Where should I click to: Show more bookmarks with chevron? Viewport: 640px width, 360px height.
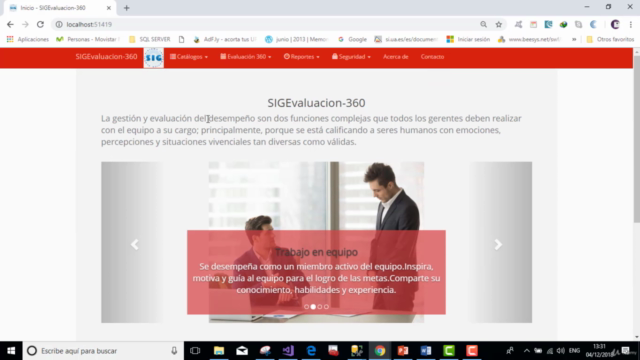(x=574, y=39)
